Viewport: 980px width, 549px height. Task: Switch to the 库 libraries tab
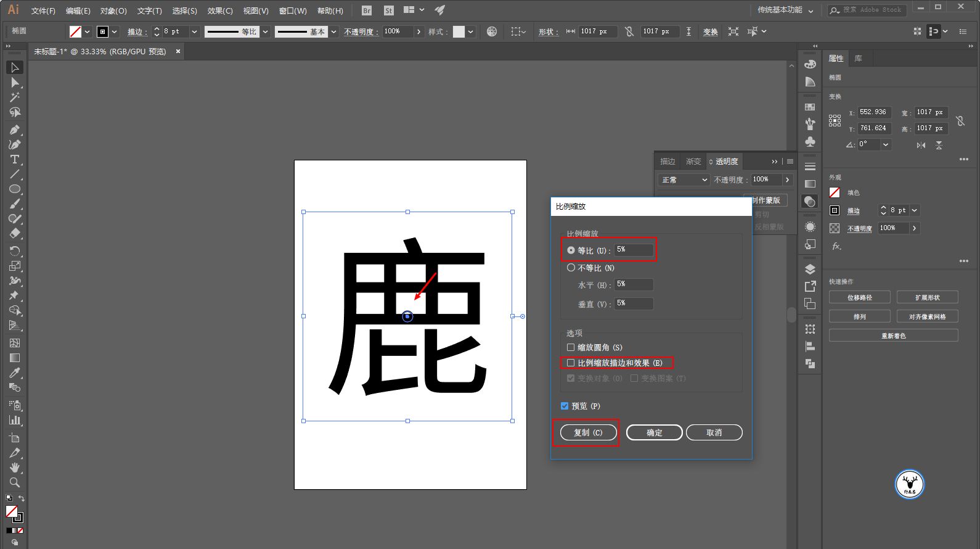coord(858,59)
